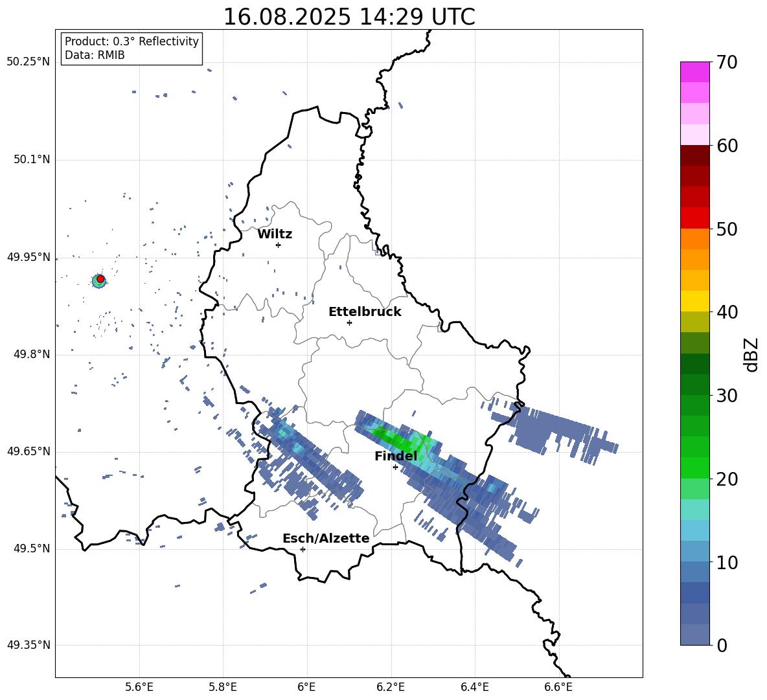Click the cross marker below Esch/Alzette
767x700 pixels.
click(303, 549)
